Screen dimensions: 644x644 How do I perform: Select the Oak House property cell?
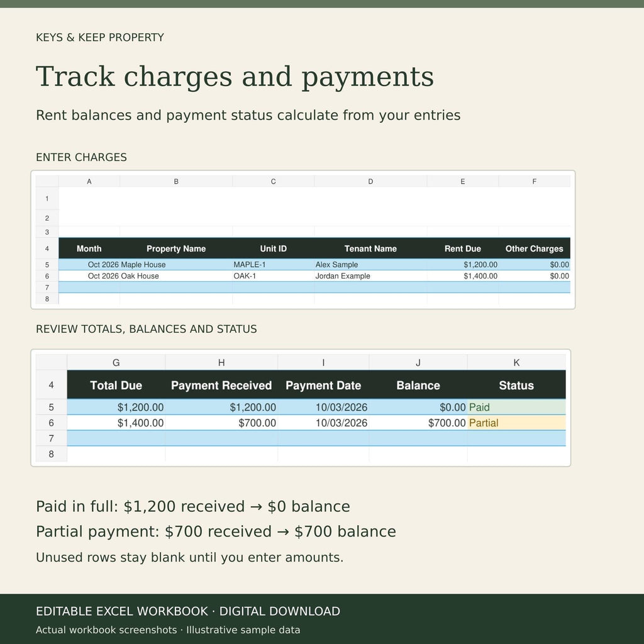(176, 276)
